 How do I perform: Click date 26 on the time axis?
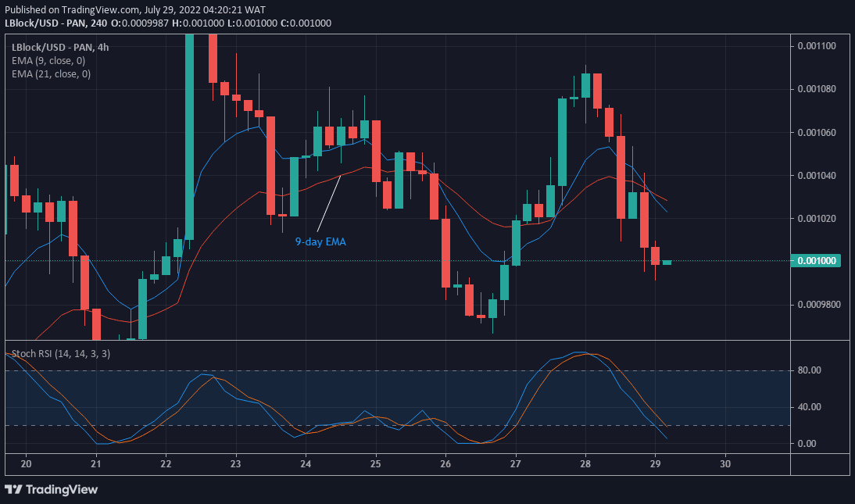tap(445, 464)
